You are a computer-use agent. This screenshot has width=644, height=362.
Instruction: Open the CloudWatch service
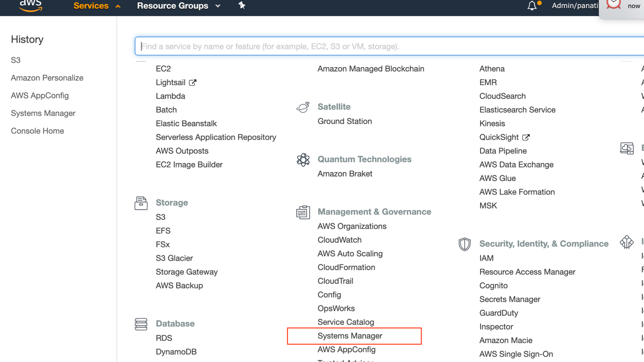[340, 240]
